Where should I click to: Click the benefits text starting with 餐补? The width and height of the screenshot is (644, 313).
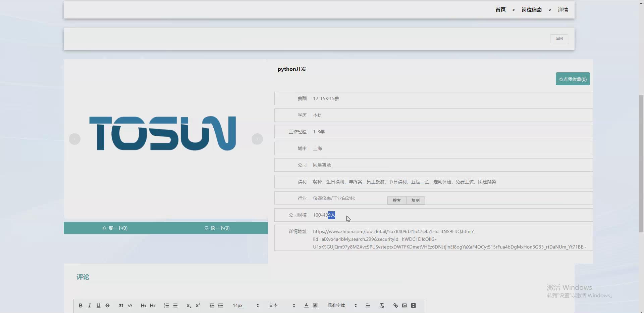404,182
